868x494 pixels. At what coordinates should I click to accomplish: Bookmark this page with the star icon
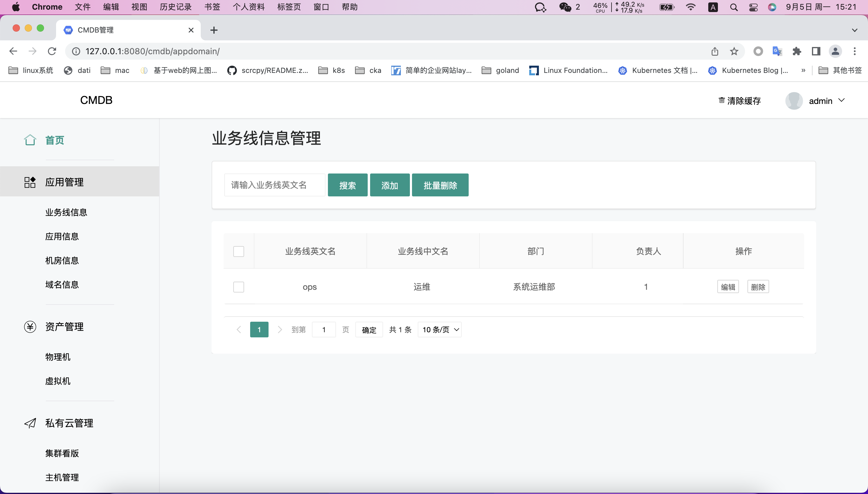pyautogui.click(x=734, y=51)
